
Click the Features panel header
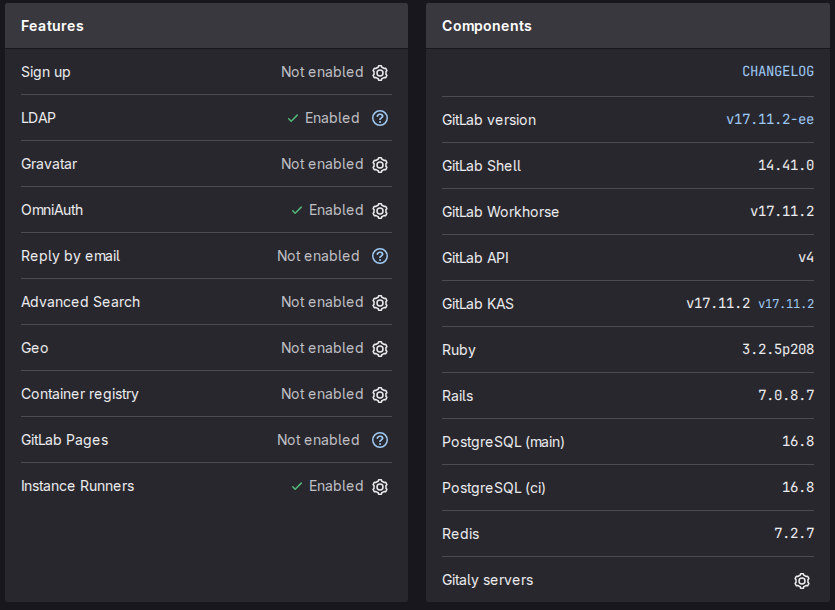(x=52, y=26)
